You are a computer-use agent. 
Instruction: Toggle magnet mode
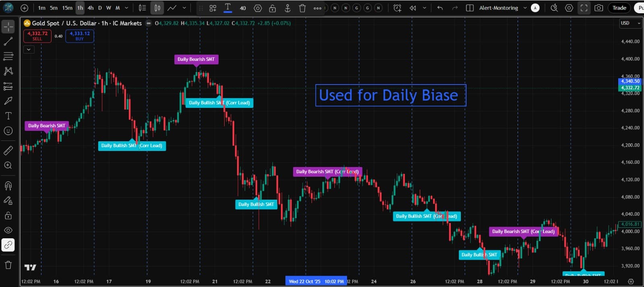8,186
